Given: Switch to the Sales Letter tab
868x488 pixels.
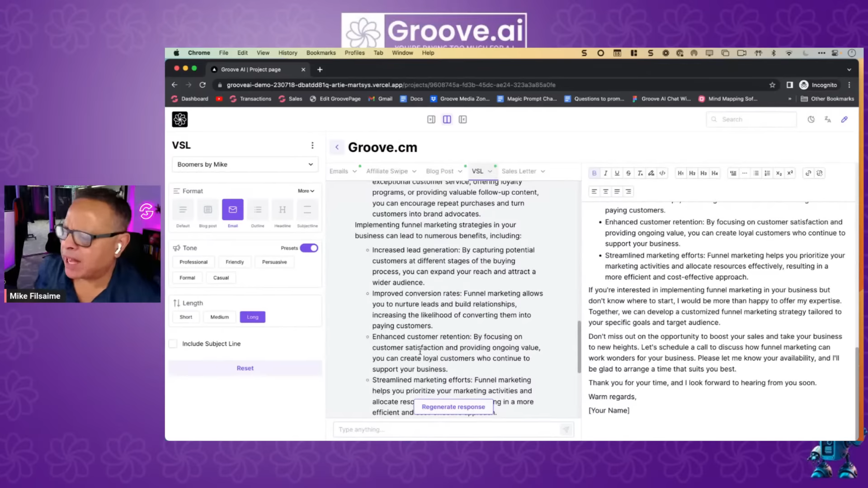Looking at the screenshot, I should click(x=519, y=171).
